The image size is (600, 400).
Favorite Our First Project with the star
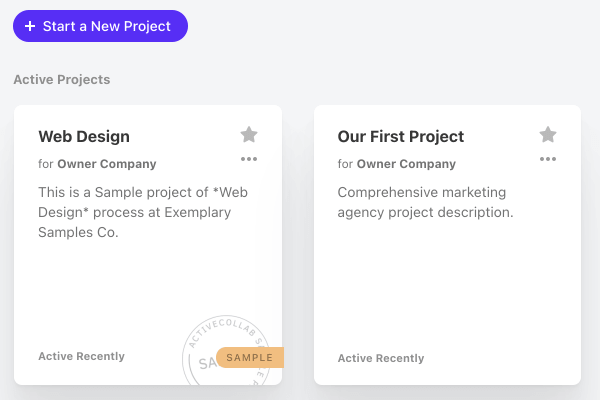(548, 135)
